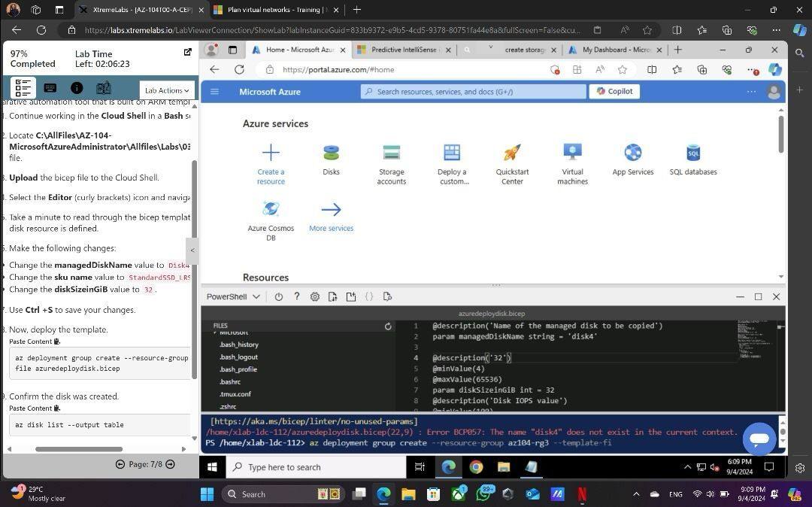
Task: Open the lab info icon
Action: pos(77,88)
